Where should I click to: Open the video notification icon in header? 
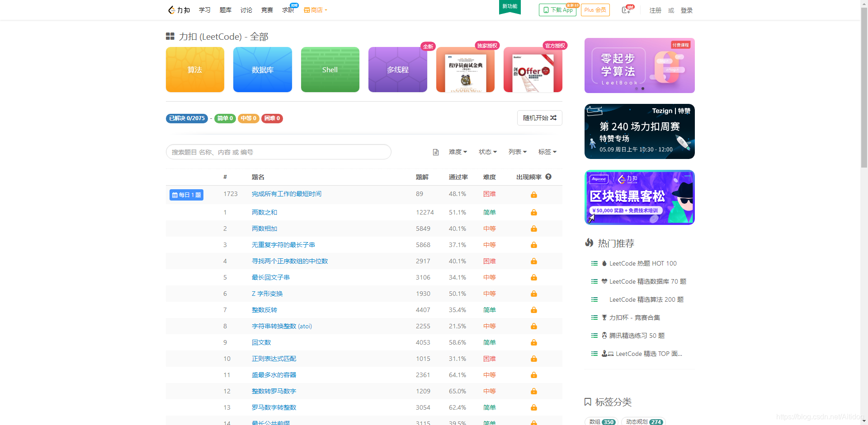click(627, 10)
